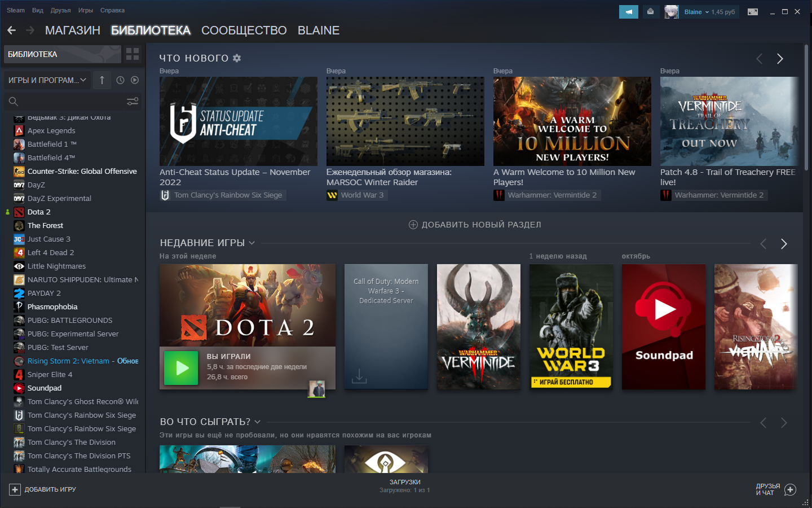The width and height of the screenshot is (812, 508).
Task: Open the BLAINE profile tab
Action: pyautogui.click(x=319, y=30)
